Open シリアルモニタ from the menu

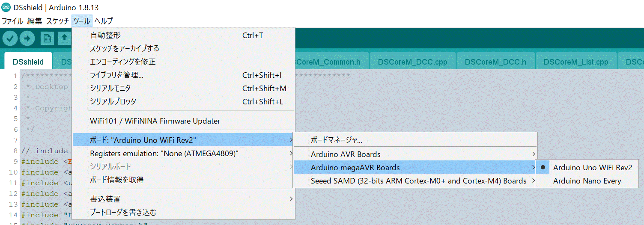click(x=184, y=88)
